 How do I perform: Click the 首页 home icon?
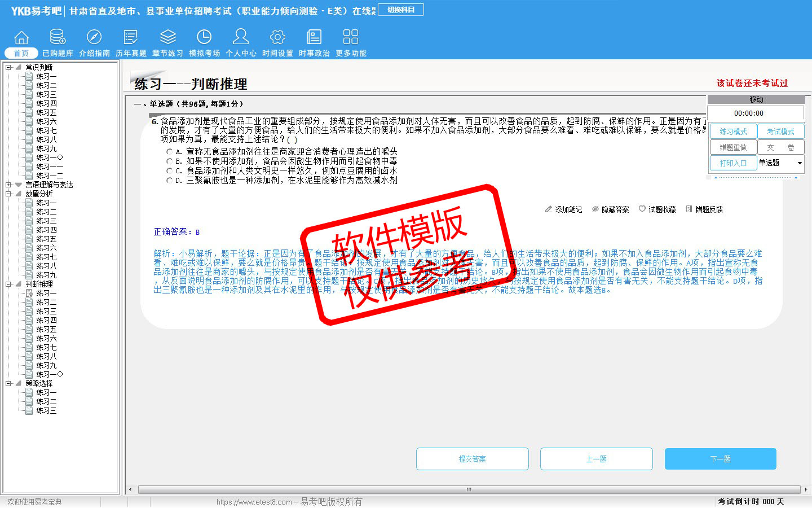[21, 38]
